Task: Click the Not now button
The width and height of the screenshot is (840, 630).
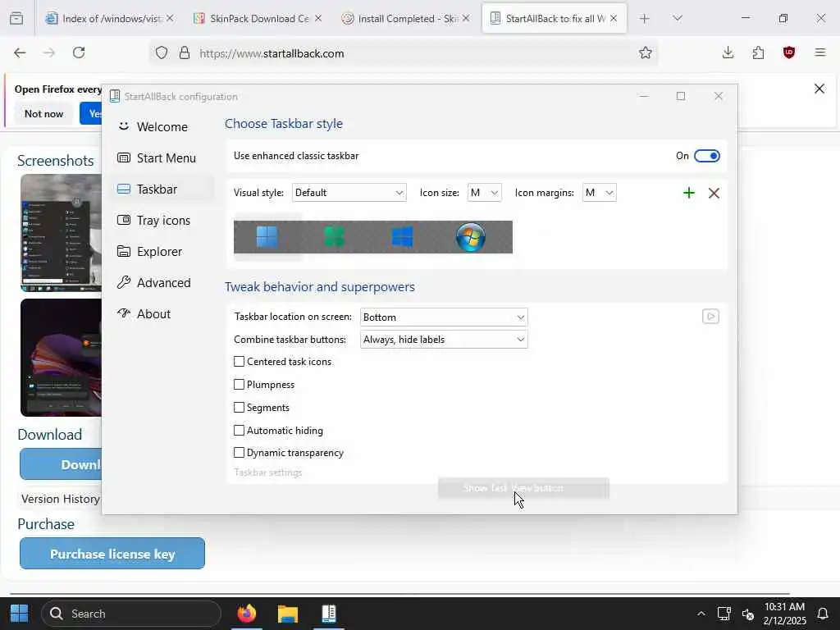Action: (x=44, y=113)
